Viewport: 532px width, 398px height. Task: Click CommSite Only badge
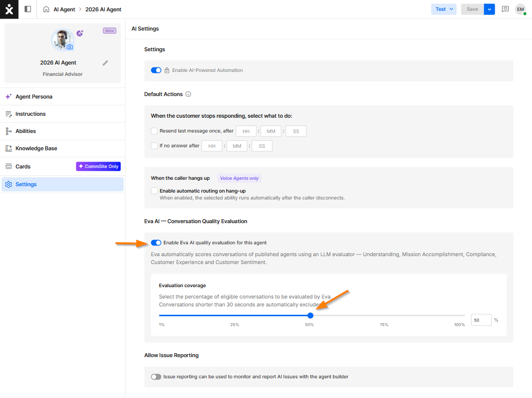coord(98,166)
